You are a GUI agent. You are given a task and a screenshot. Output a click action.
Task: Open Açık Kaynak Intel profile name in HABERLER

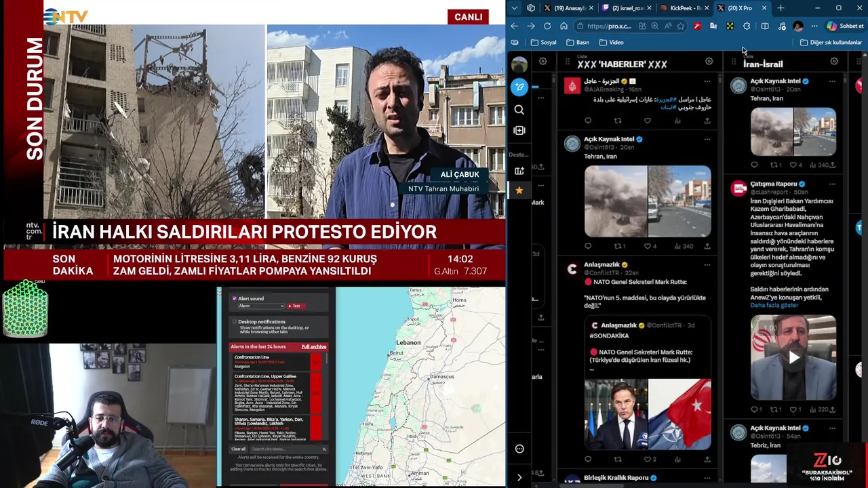click(609, 139)
